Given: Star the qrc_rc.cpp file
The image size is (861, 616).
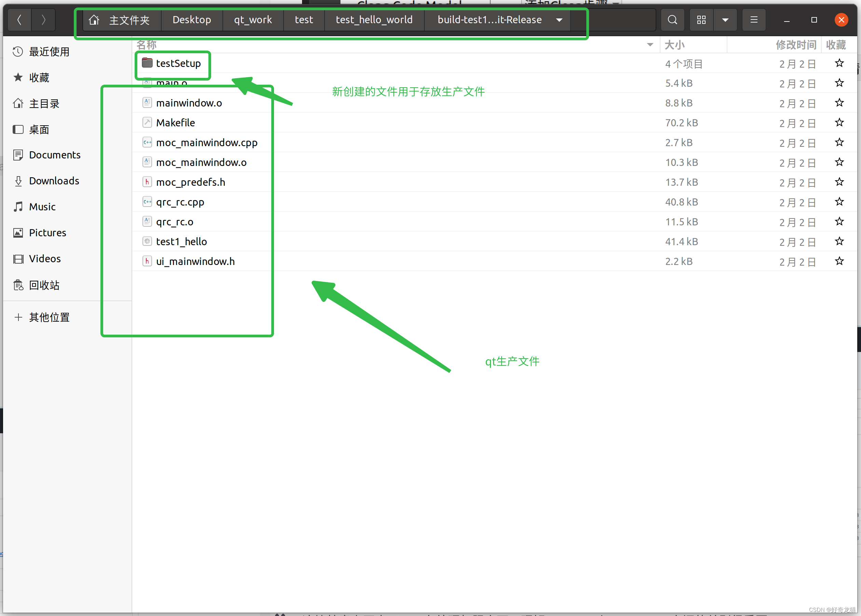Looking at the screenshot, I should pos(839,201).
